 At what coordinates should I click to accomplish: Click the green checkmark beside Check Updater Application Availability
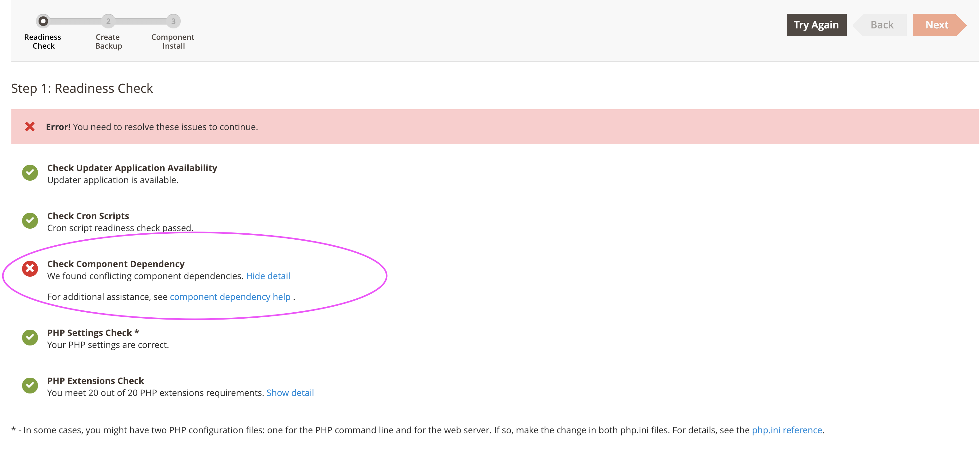point(30,173)
